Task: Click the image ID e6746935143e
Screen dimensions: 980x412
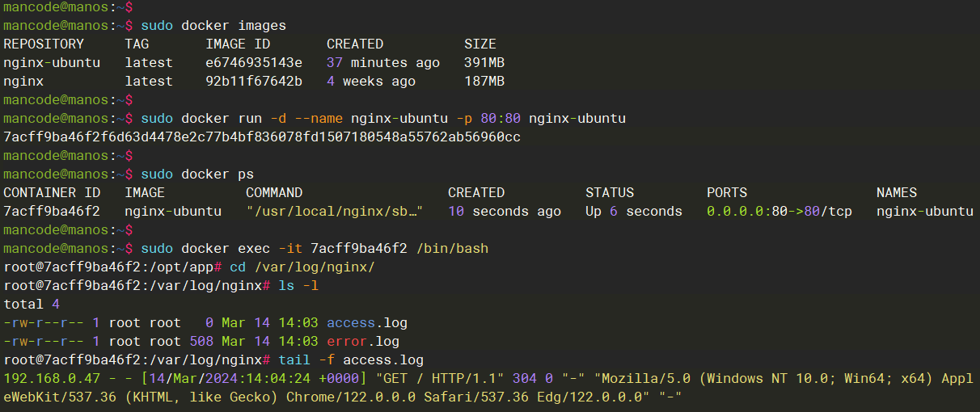Action: (254, 62)
